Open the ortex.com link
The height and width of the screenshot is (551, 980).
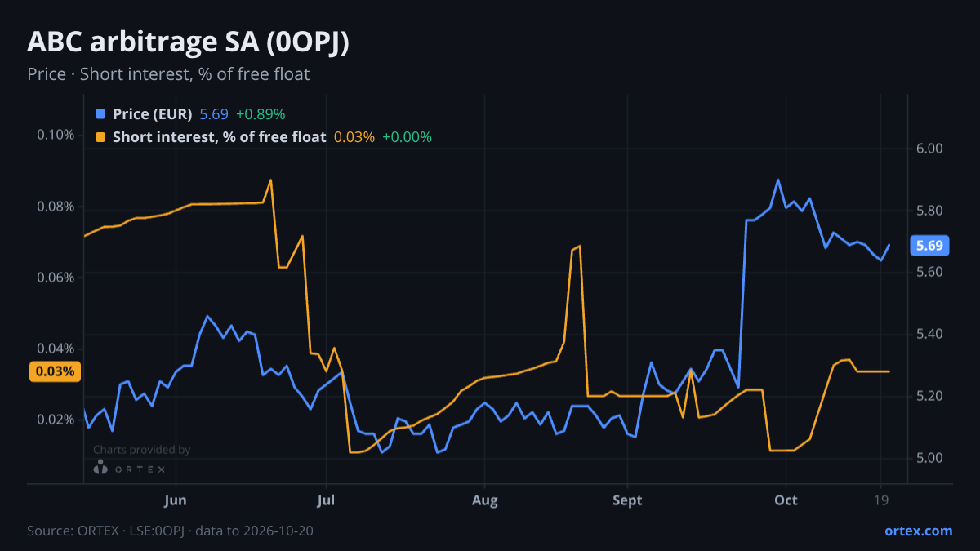(x=918, y=531)
